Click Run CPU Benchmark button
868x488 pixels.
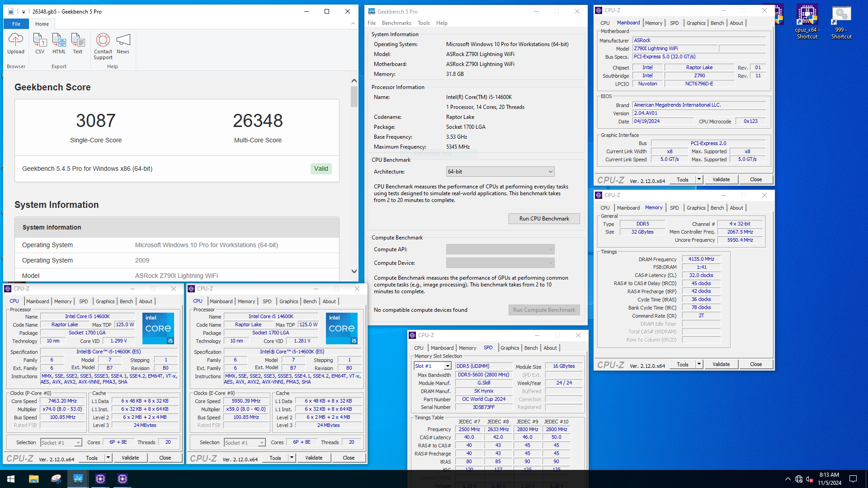[x=544, y=219]
